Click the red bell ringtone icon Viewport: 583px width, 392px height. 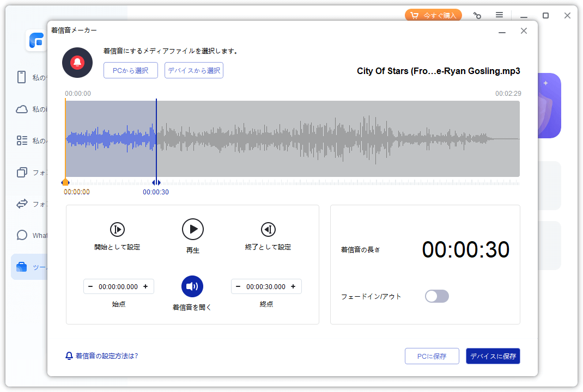click(x=77, y=62)
